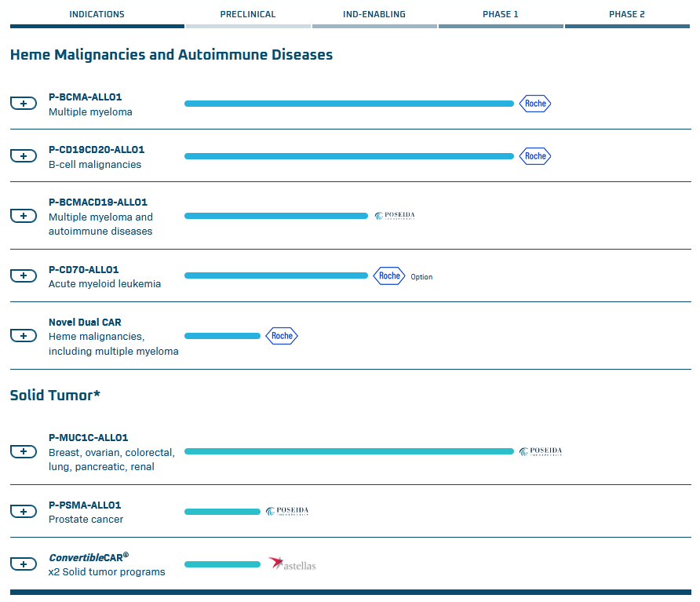Expand the P-BCMA-ALLO1 row details

point(24,104)
